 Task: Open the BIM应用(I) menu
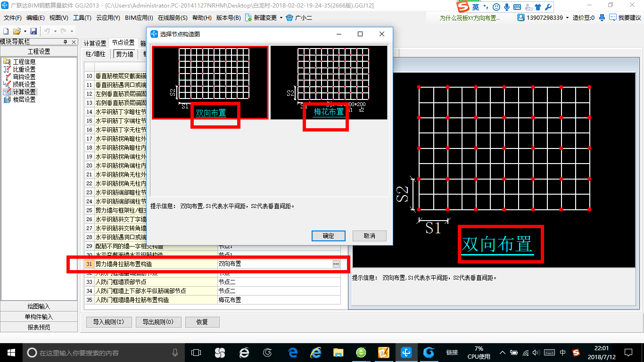(x=139, y=18)
